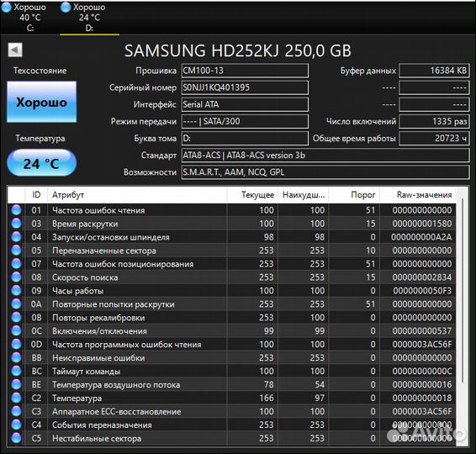Screen dimensions: 476x454
Task: Click status orb of attribute 01
Action: pyautogui.click(x=16, y=210)
